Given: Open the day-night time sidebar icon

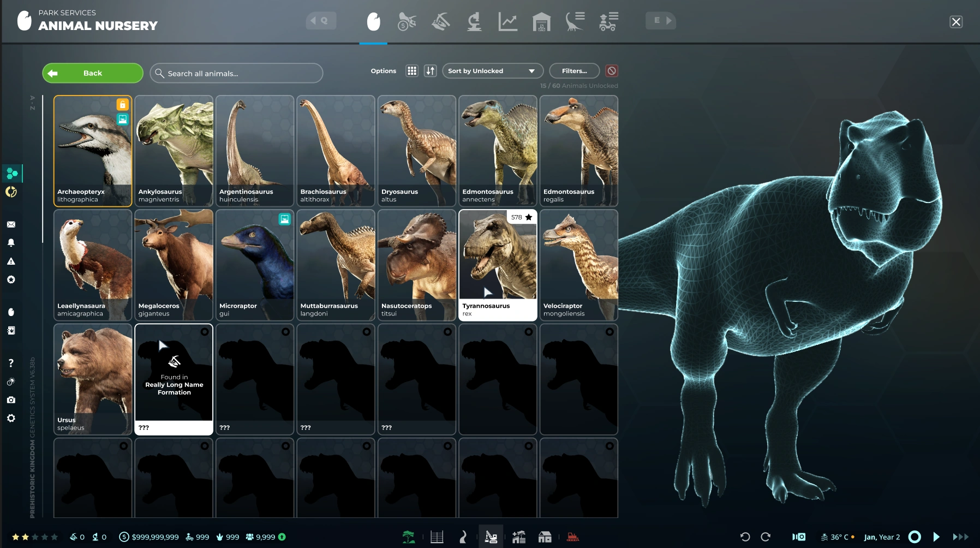Looking at the screenshot, I should point(11,382).
